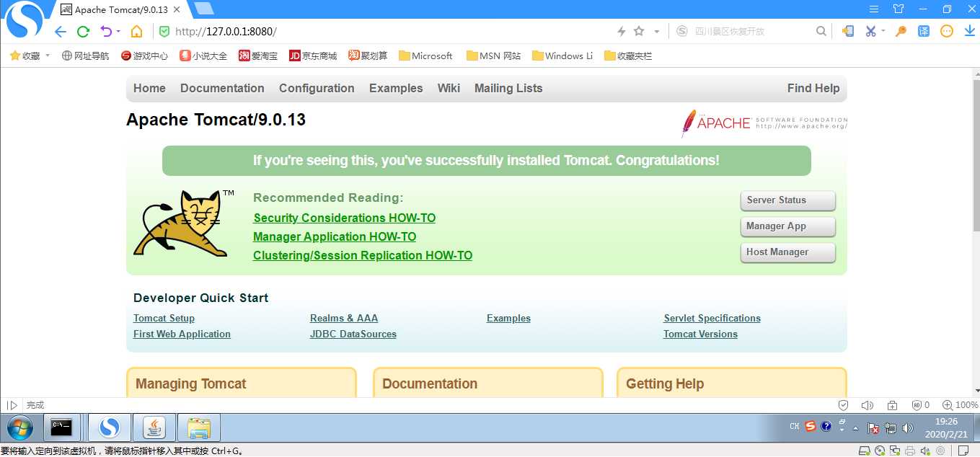Open Documentation in Tomcat nav bar

point(222,88)
